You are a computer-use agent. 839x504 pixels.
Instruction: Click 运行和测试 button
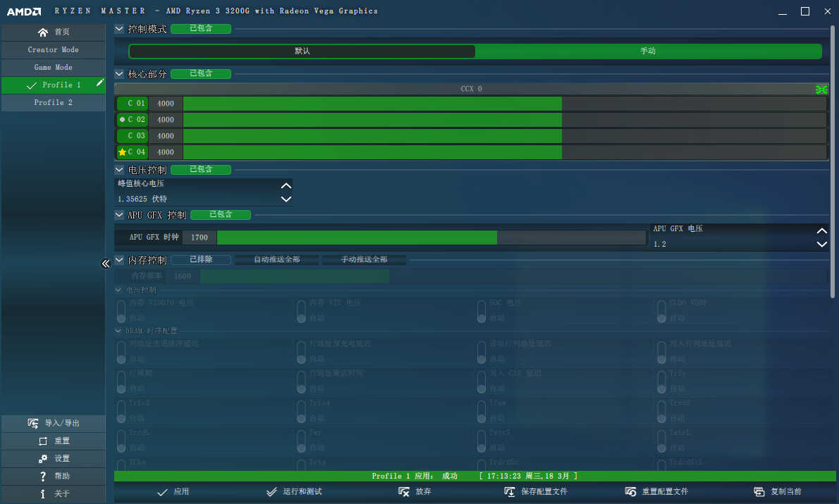[294, 492]
